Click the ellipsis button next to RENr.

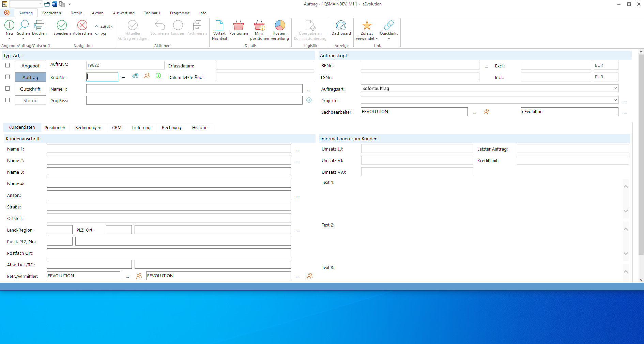coord(487,66)
